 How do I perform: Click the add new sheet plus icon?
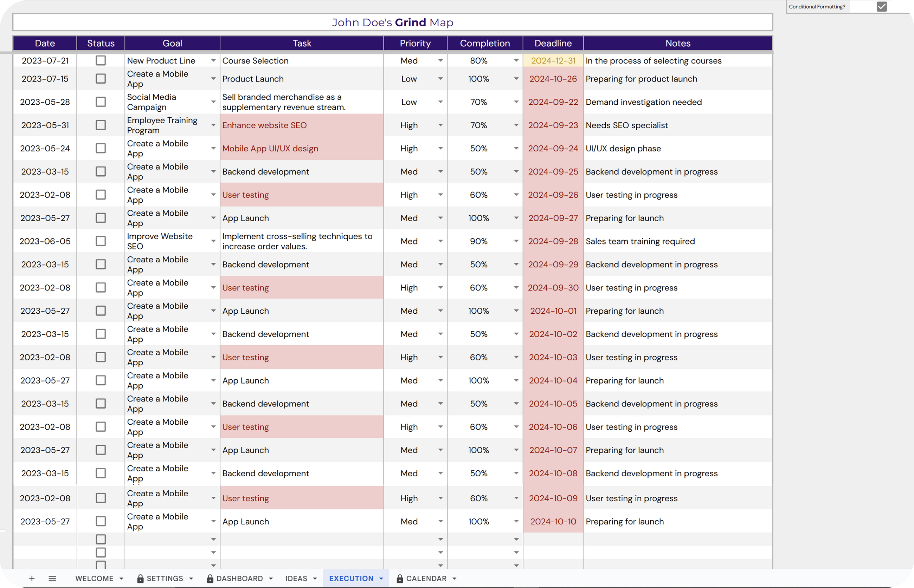(32, 578)
